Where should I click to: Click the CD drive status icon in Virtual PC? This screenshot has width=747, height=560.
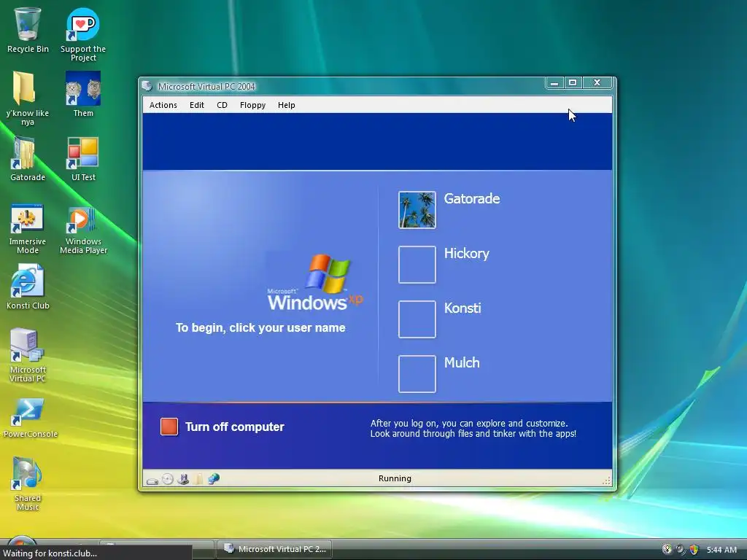click(168, 479)
